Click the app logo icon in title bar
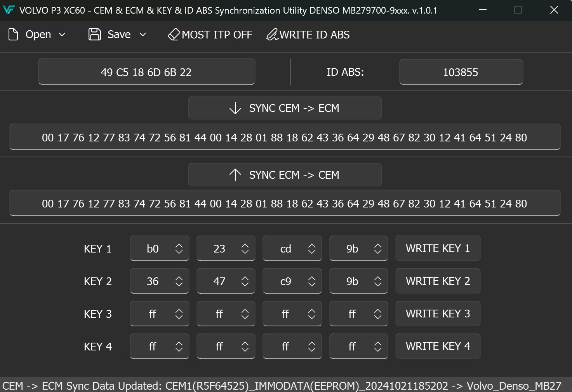The height and width of the screenshot is (392, 572). [x=9, y=10]
